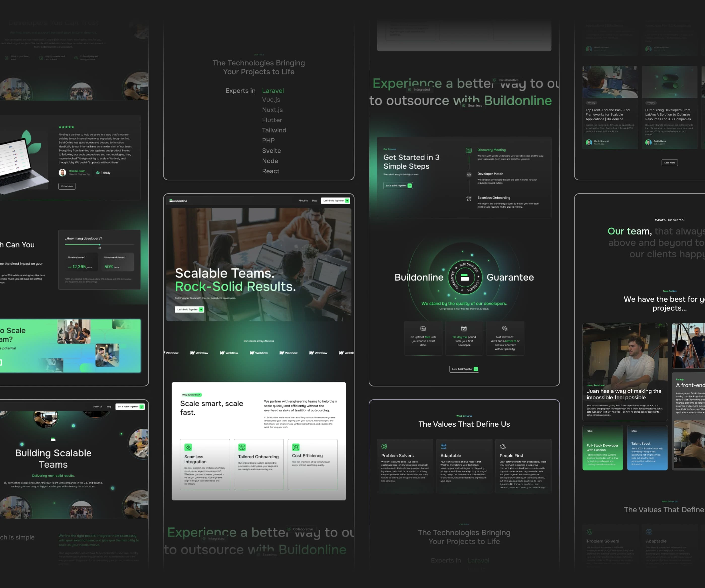This screenshot has height=588, width=705.
Task: Click the 'Our clients always trust us' caption
Action: pyautogui.click(x=259, y=341)
